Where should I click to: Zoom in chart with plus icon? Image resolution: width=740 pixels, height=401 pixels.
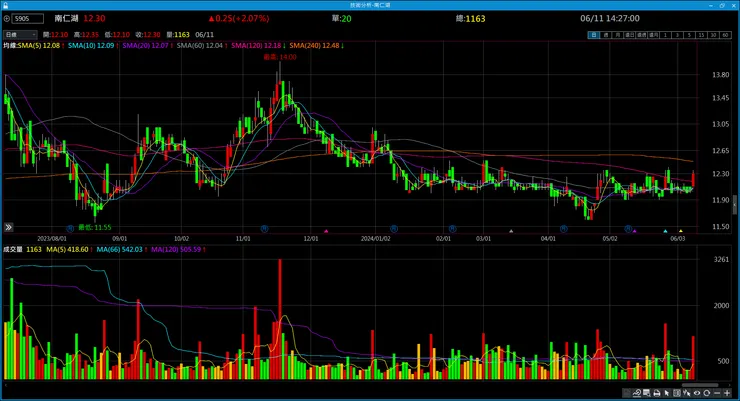[727, 393]
